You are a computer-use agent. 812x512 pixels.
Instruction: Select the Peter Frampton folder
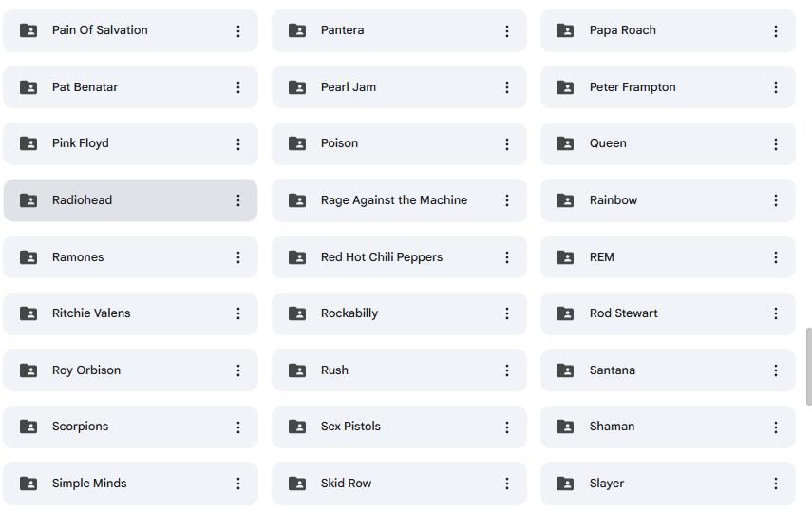point(668,87)
